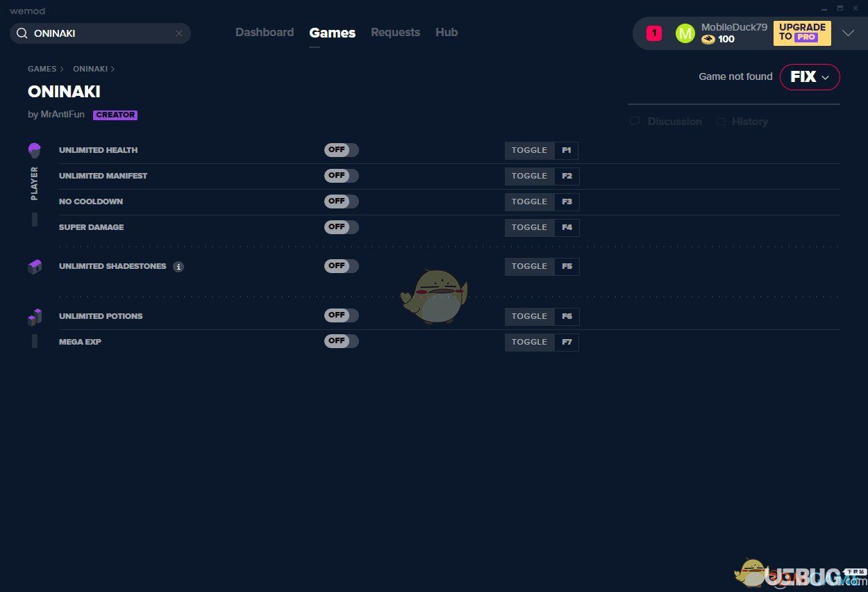
Task: Change the F3 hotkey binding
Action: 567,202
